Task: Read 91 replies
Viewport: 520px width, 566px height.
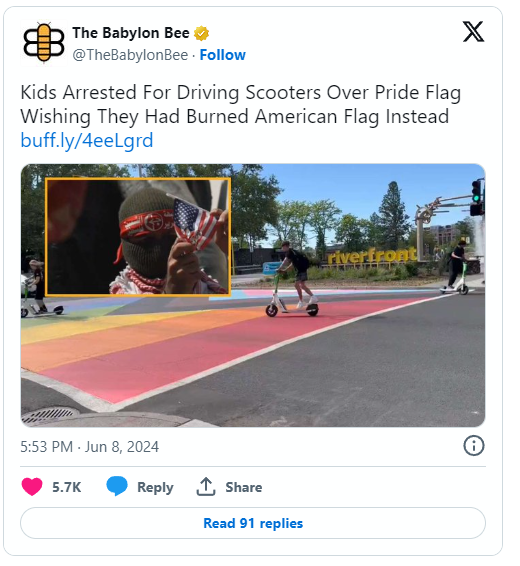Action: (253, 523)
